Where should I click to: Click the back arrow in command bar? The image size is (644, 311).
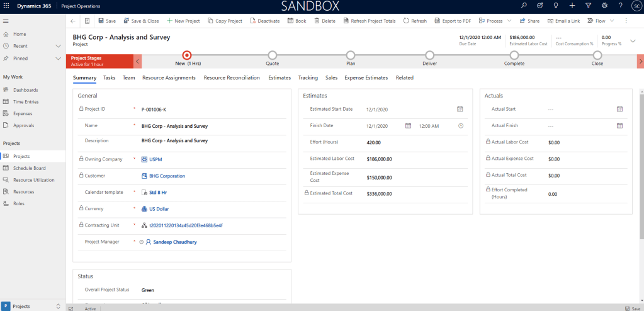pyautogui.click(x=73, y=21)
